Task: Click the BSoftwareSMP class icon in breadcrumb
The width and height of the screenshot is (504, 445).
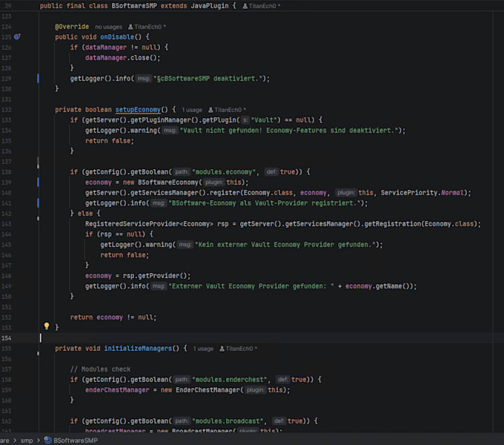Action: tap(48, 440)
